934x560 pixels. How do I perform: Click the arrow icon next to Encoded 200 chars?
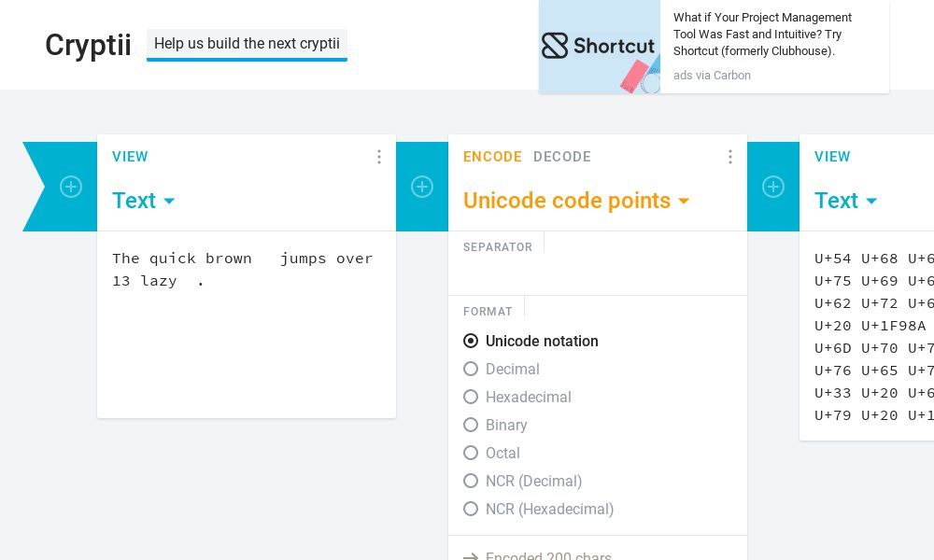tap(471, 557)
